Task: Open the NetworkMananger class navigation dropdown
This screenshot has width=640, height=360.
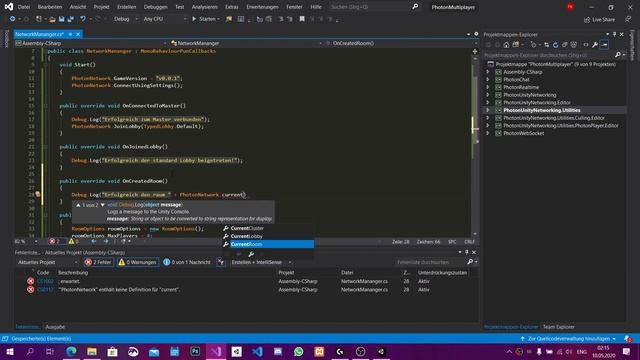Action: pyautogui.click(x=246, y=43)
